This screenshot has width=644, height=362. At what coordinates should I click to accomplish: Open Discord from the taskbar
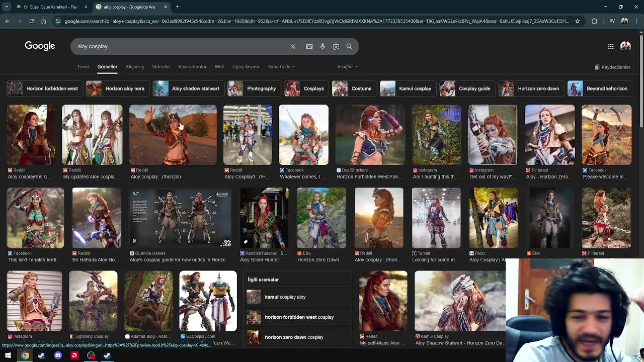[58, 355]
